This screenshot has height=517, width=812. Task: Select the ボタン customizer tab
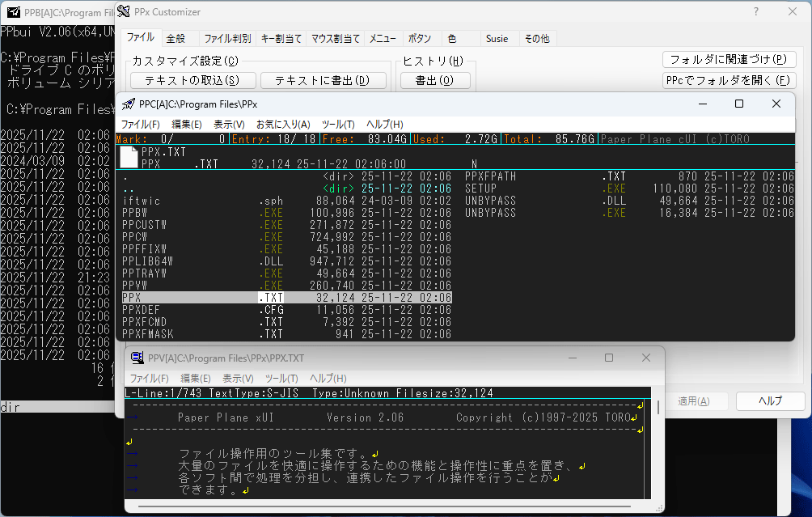(421, 37)
